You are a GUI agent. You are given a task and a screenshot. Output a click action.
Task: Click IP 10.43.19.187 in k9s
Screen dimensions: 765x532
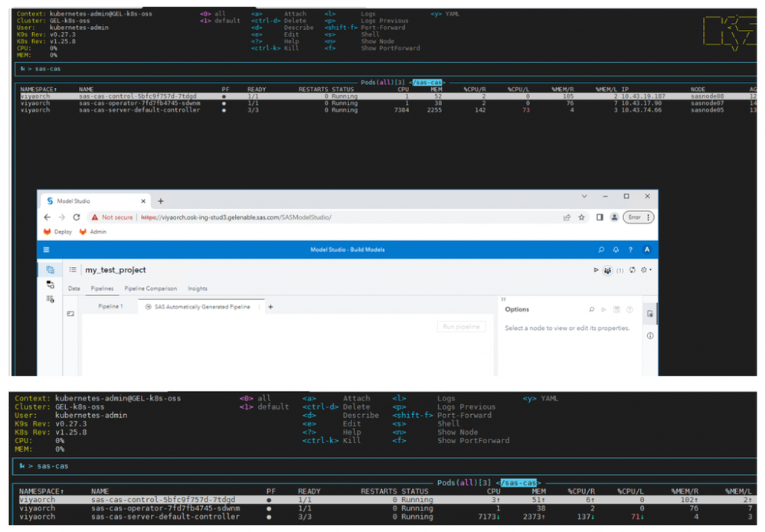[x=643, y=96]
